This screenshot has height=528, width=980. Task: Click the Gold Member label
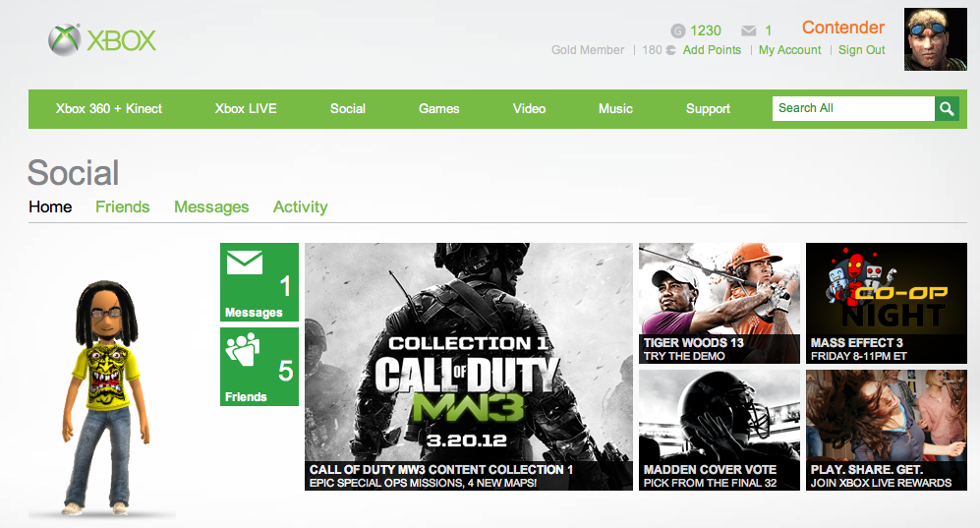[x=588, y=50]
